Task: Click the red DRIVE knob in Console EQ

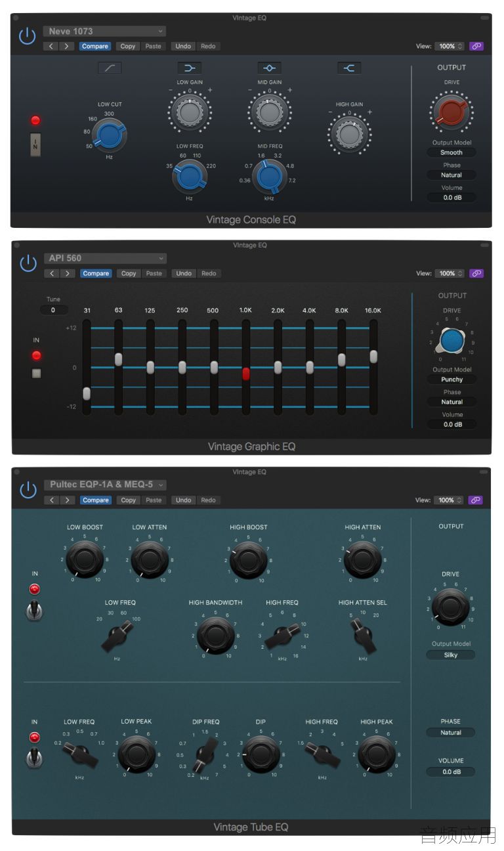Action: point(451,112)
